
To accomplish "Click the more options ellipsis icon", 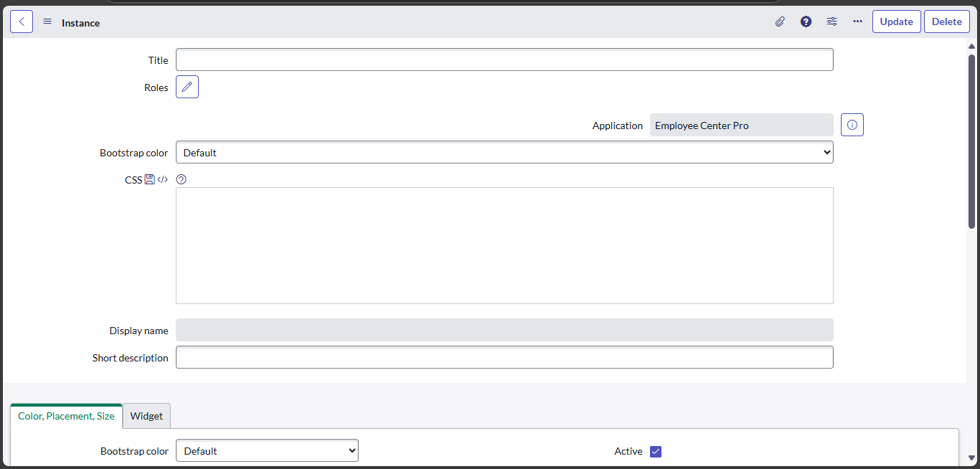I will point(857,22).
